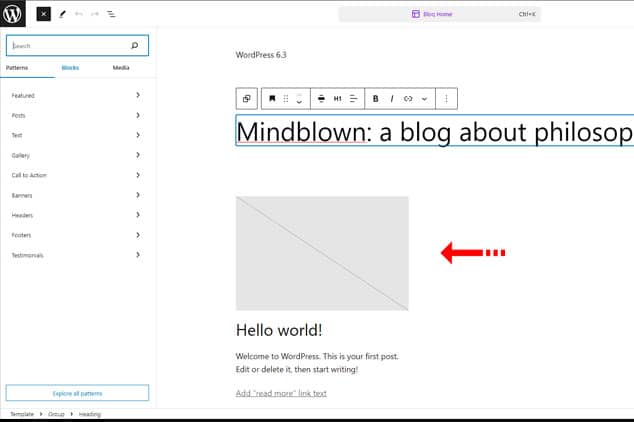Expand the Gallery category chevron
Viewport: 634px width, 422px height.
(138, 155)
